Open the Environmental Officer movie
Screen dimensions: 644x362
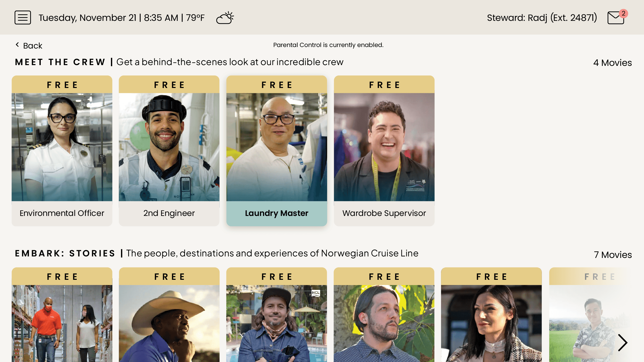62,151
